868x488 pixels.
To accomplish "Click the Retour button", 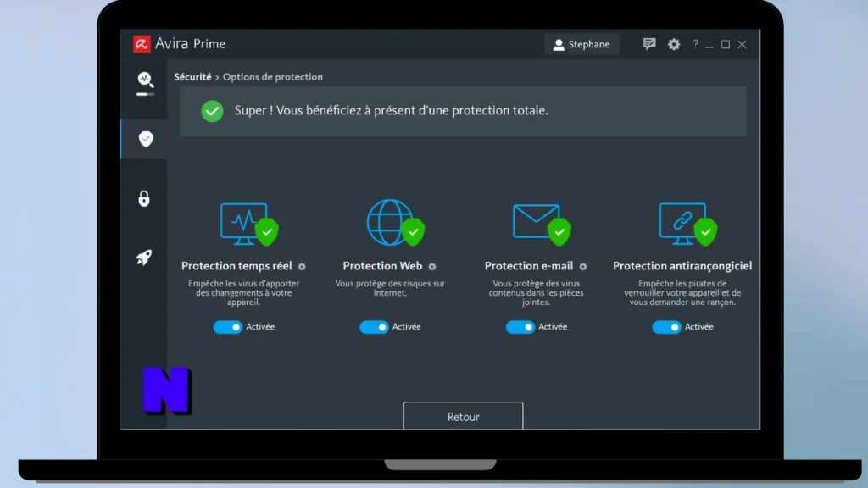I will [463, 416].
